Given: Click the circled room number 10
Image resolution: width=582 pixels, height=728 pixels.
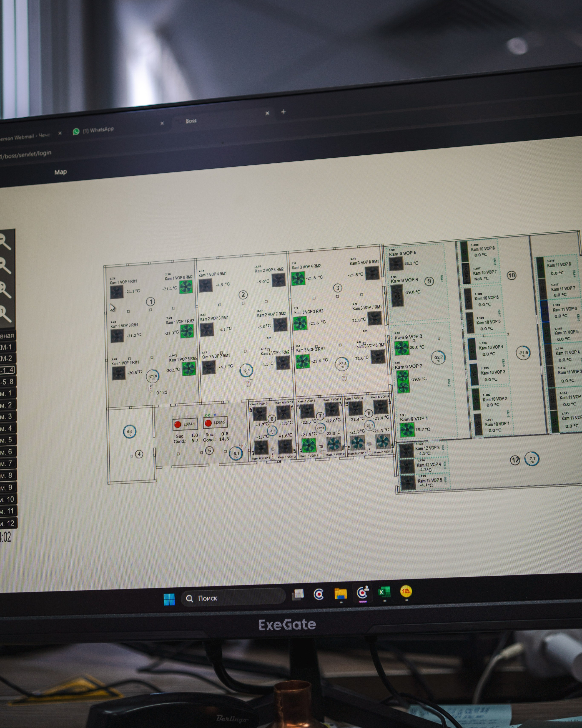Looking at the screenshot, I should (512, 275).
